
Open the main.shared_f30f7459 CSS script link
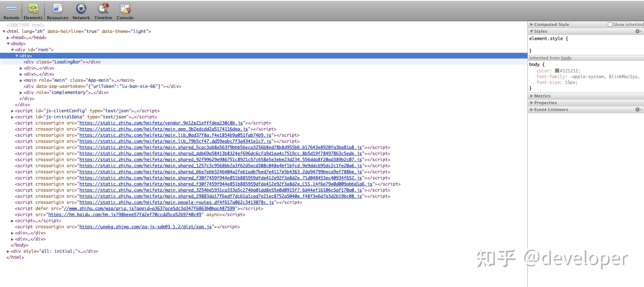[226, 184]
